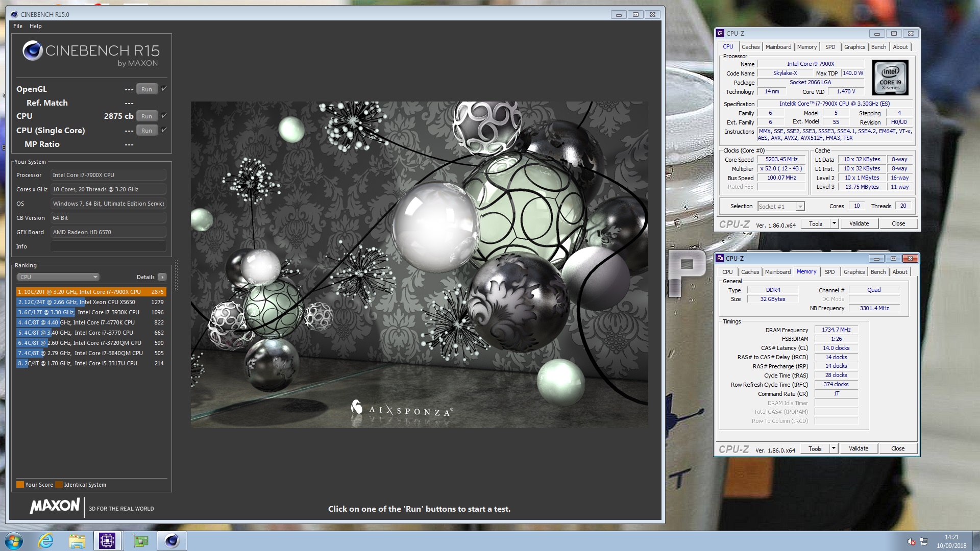
Task: Open Tools dropdown arrow in lower CPU-Z
Action: coord(834,448)
